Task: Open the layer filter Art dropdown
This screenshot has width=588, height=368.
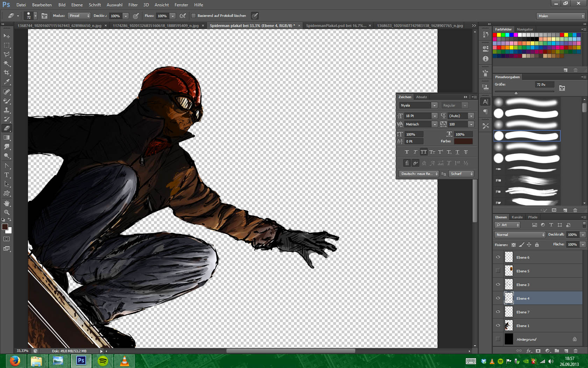Action: pos(507,225)
